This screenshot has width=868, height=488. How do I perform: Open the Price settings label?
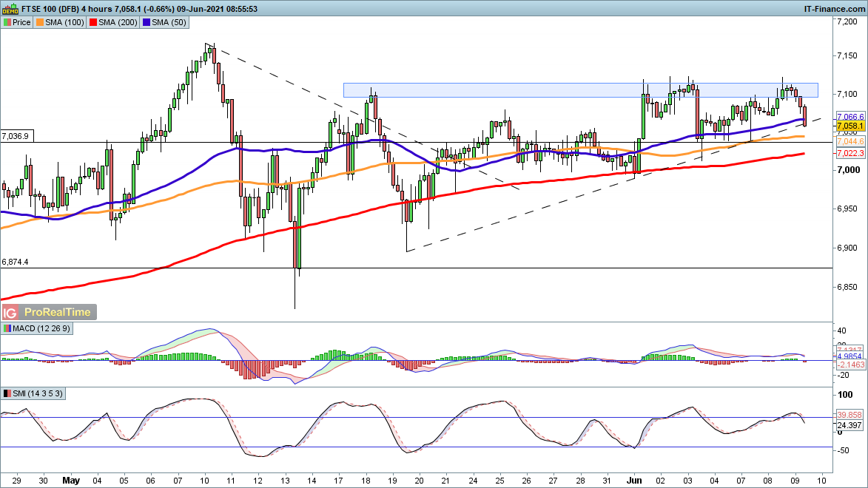coord(21,23)
